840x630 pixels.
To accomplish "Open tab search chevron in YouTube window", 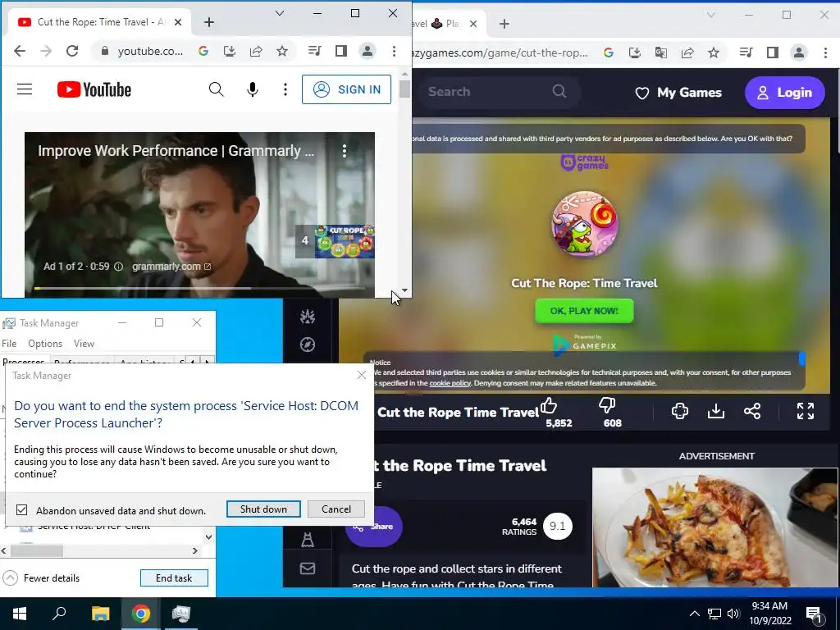I will click(279, 13).
